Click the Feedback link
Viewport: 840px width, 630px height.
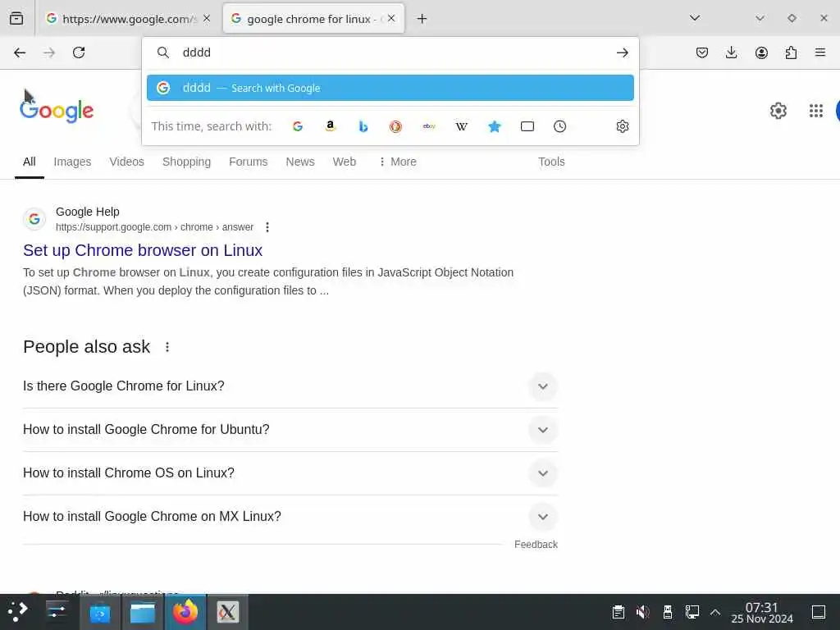pyautogui.click(x=536, y=545)
